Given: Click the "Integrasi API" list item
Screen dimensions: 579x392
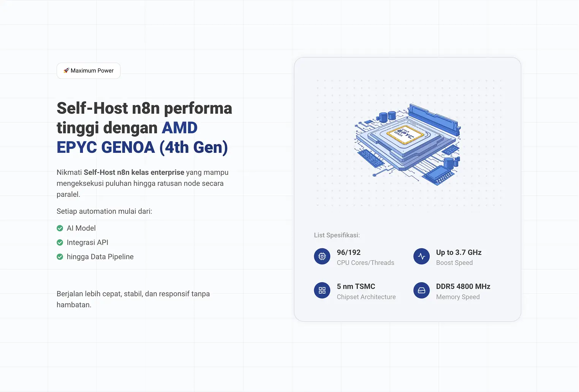Looking at the screenshot, I should tap(87, 242).
